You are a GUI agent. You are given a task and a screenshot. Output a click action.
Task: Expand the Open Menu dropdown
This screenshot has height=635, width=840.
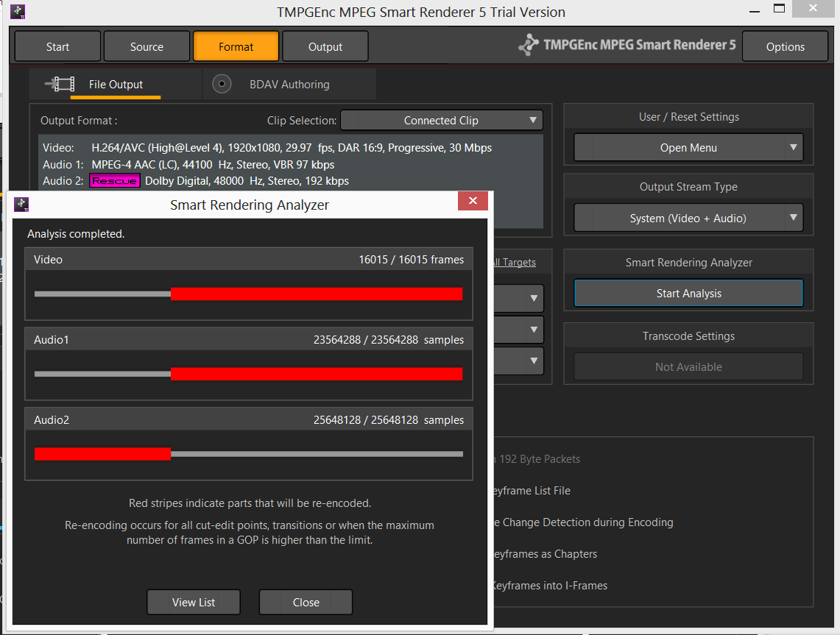(x=688, y=147)
